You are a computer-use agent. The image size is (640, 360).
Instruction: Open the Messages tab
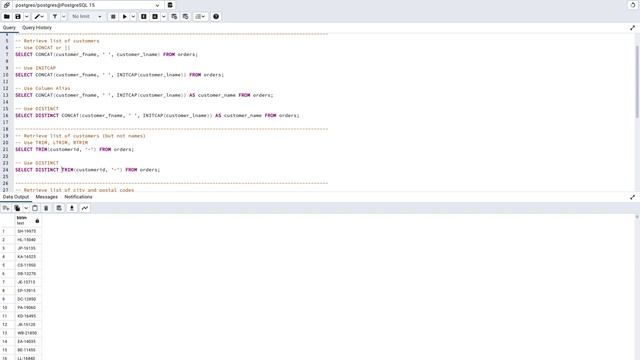[47, 197]
